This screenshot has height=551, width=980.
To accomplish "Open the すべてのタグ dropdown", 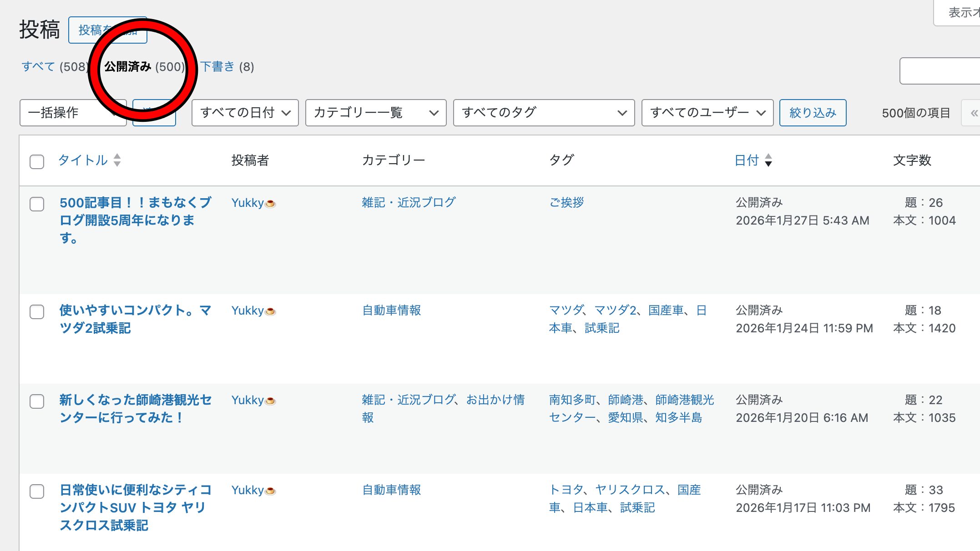I will [544, 113].
